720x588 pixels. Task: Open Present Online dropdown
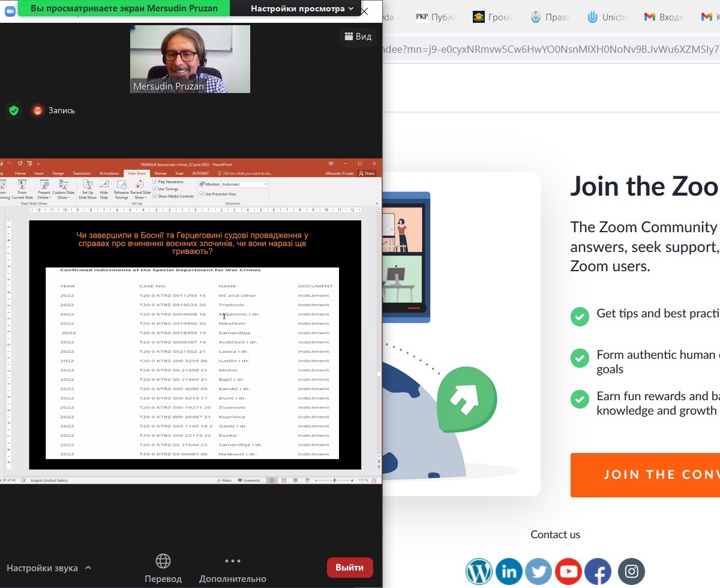[x=44, y=189]
